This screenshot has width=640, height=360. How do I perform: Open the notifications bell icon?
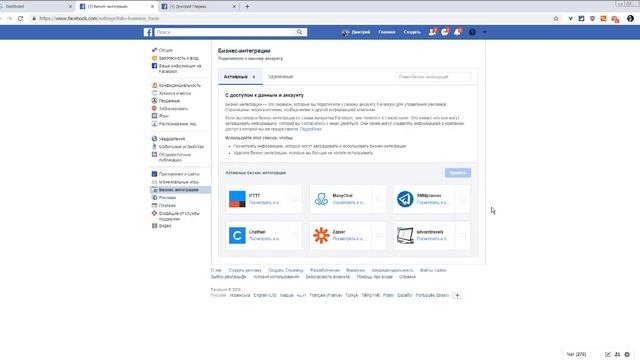pyautogui.click(x=458, y=32)
